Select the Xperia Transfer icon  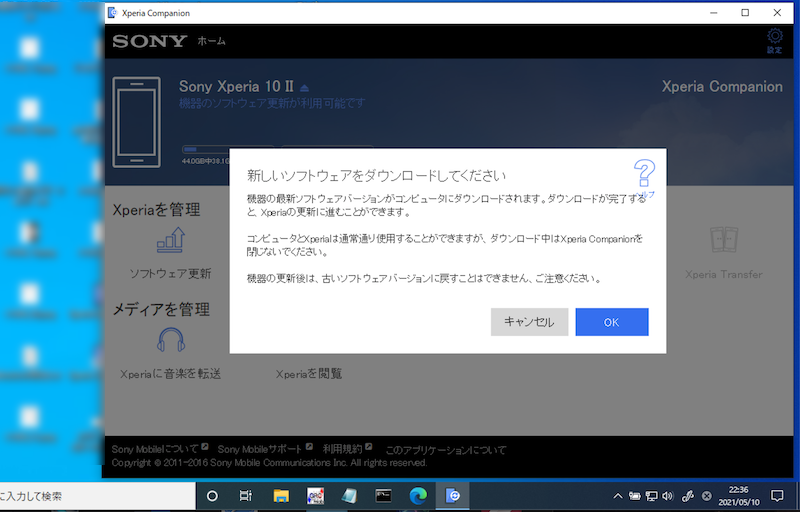coord(723,241)
